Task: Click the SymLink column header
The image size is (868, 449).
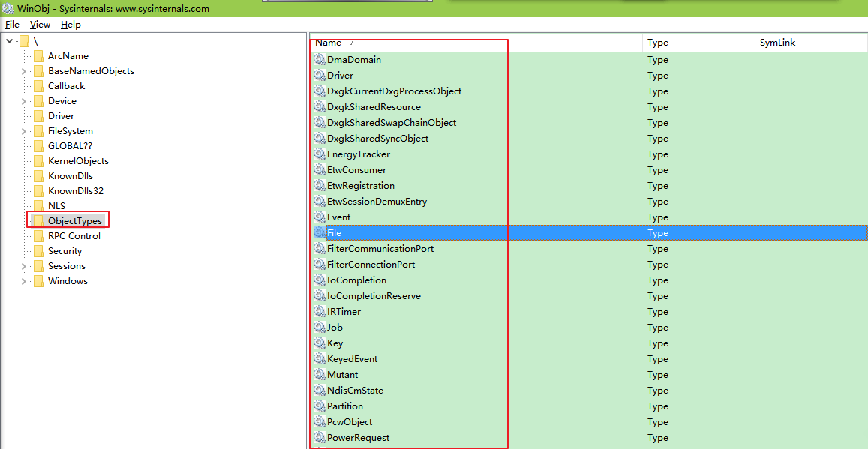Action: (x=777, y=43)
